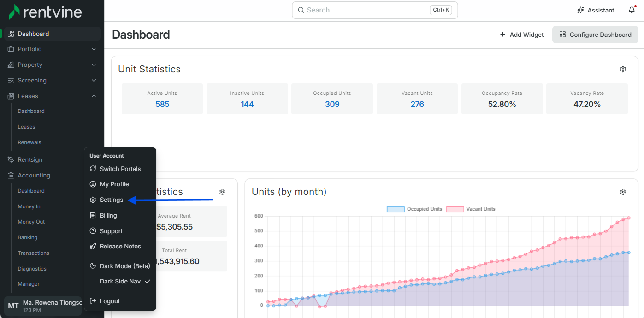Viewport: 644px width, 318px height.
Task: Enable Dark Mode (Beta)
Action: 120,266
